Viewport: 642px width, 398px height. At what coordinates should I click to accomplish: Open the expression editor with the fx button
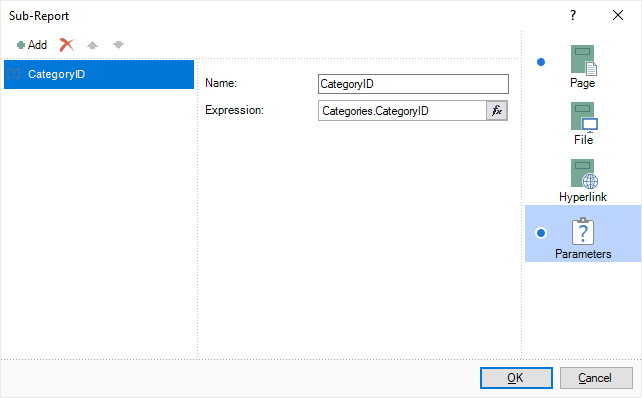[497, 111]
